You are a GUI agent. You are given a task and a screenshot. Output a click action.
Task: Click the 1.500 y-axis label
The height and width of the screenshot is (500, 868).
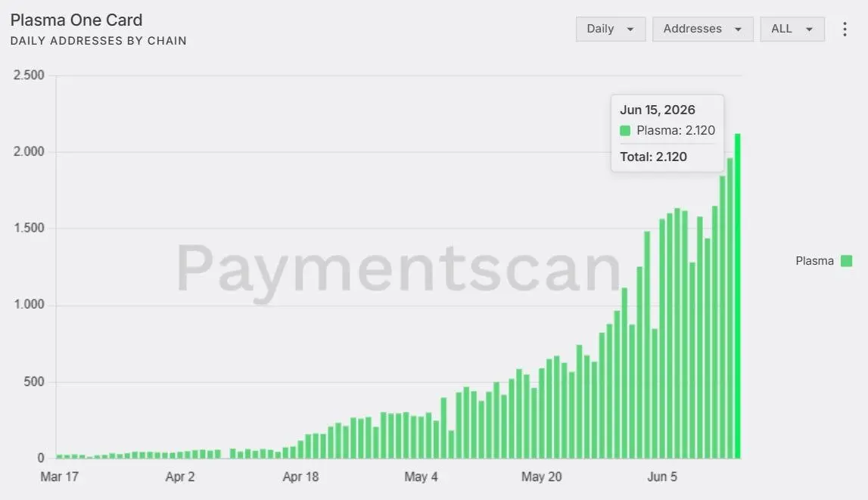click(x=29, y=228)
